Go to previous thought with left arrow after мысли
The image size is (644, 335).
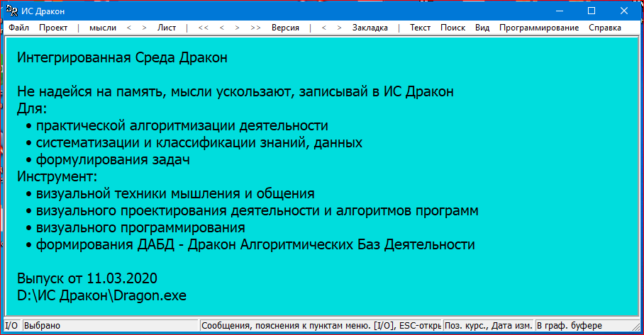click(128, 28)
